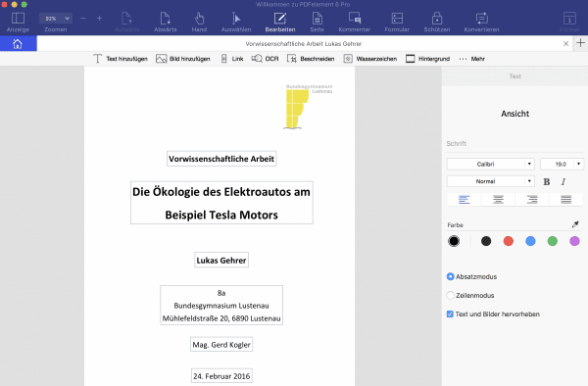Select the Hand tool
588x386 pixels.
coord(199,23)
